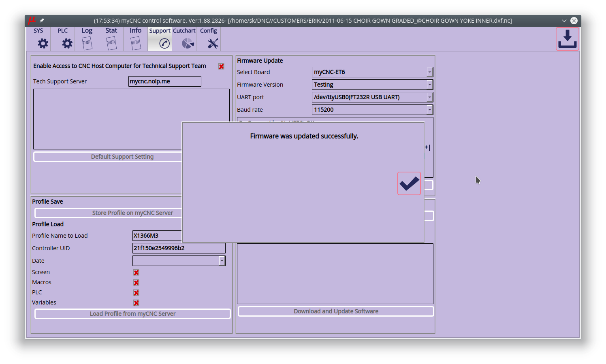
Task: Toggle Enable Access to CNC Host checkbox
Action: (221, 66)
